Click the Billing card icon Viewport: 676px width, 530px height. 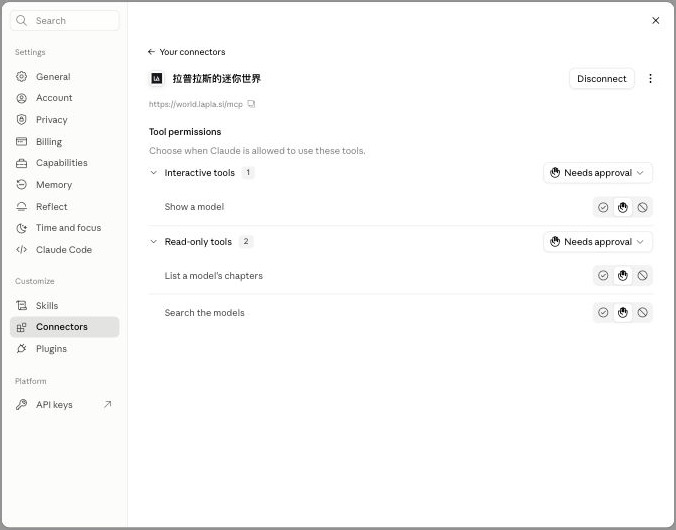click(21, 141)
